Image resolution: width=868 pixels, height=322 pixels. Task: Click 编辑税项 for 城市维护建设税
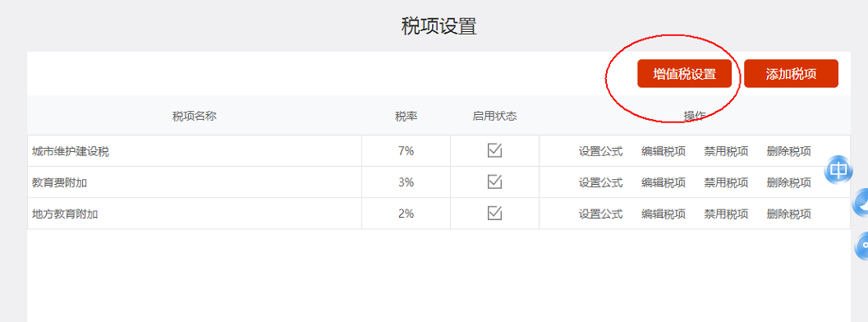664,151
